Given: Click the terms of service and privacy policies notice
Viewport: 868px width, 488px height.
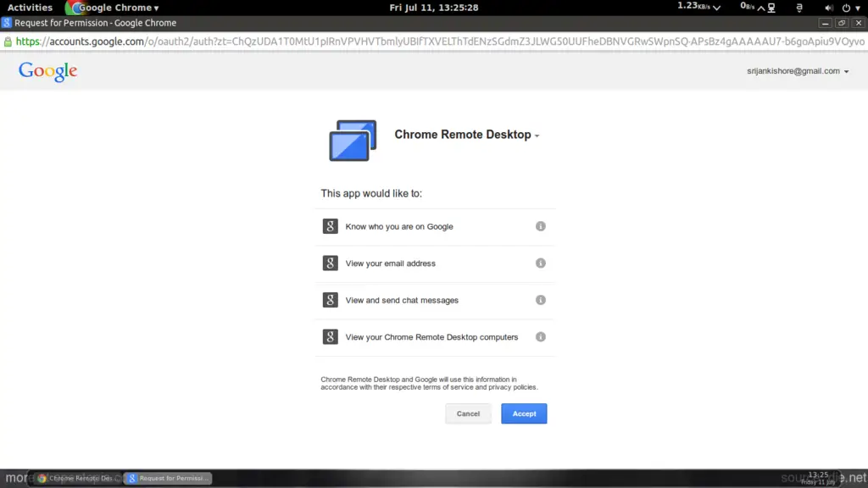Looking at the screenshot, I should tap(429, 383).
